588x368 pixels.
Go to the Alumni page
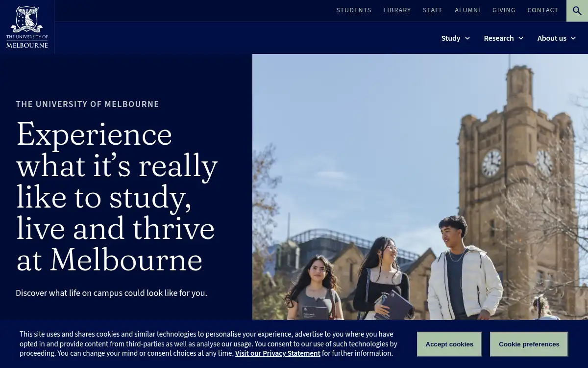pyautogui.click(x=467, y=10)
